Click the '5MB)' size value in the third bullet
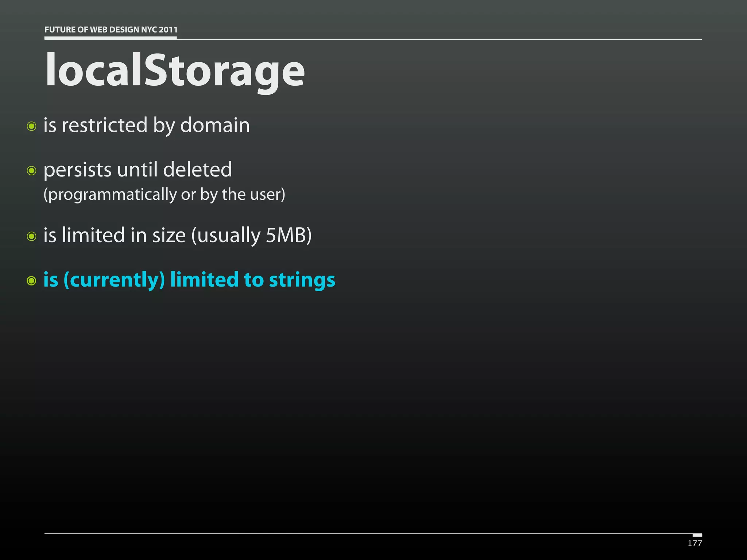 click(289, 236)
